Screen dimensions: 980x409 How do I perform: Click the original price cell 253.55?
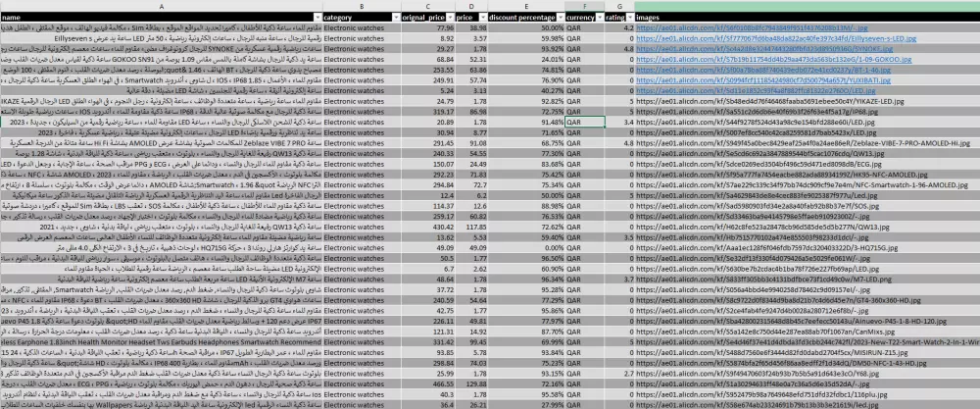click(x=428, y=70)
